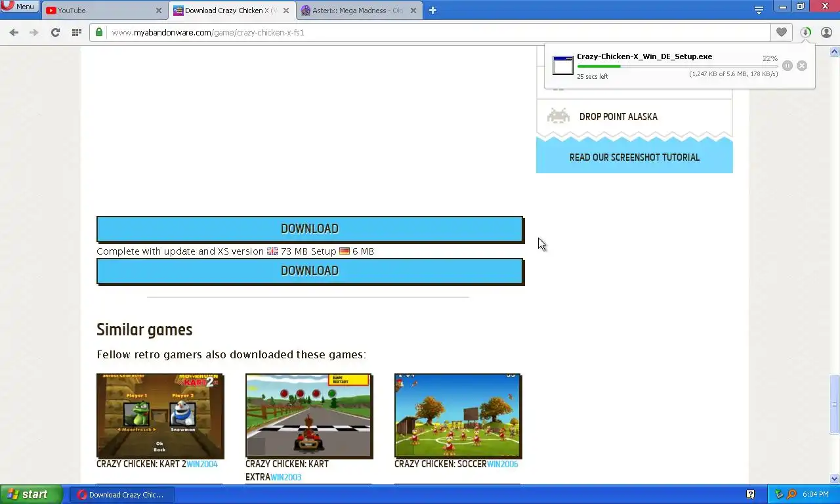Open the Crazy Chicken: Soccer thumbnail

click(x=458, y=415)
